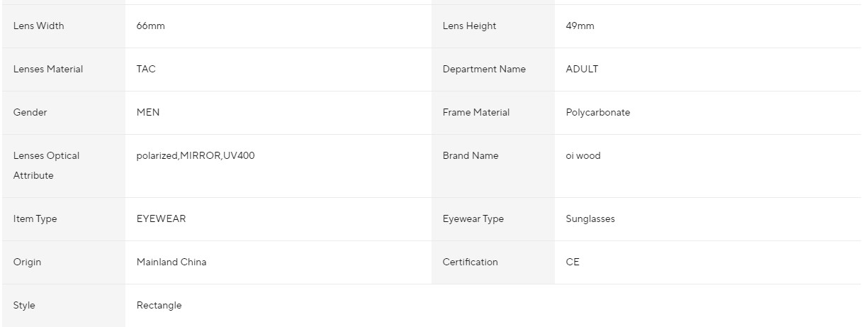Select the Polycarbonate frame value
868x327 pixels.
point(597,113)
